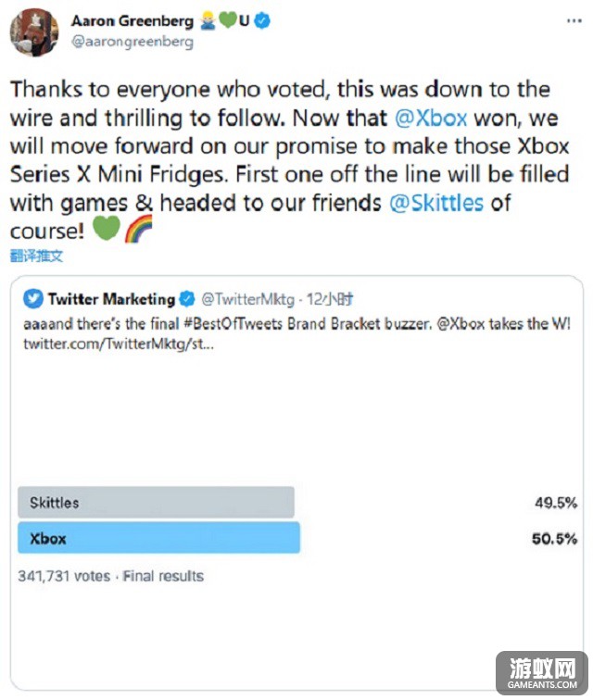This screenshot has height=700, width=593.
Task: Open the twitter.com/TwitterMktg/st... link
Action: point(119,344)
